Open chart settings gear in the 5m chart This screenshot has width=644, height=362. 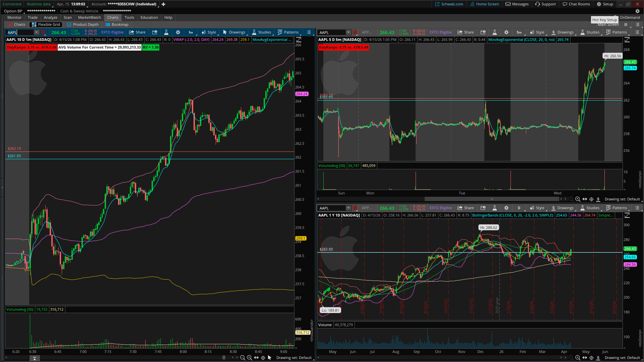tap(506, 33)
